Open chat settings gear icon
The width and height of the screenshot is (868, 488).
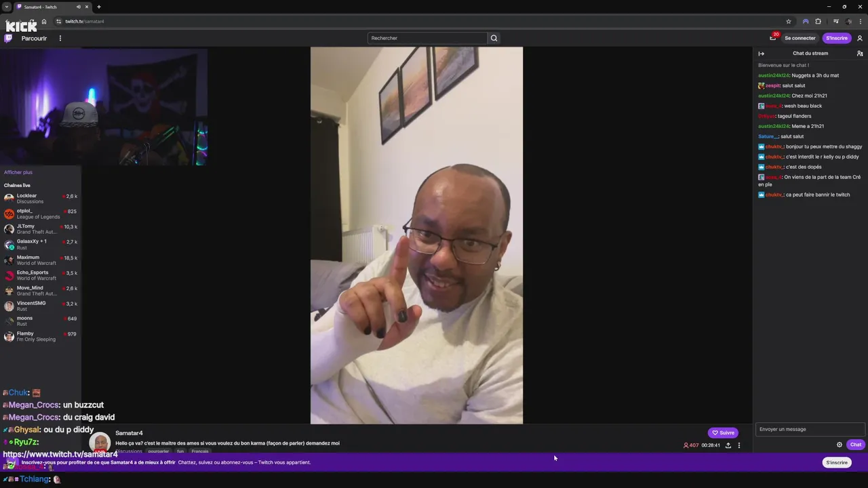point(840,445)
